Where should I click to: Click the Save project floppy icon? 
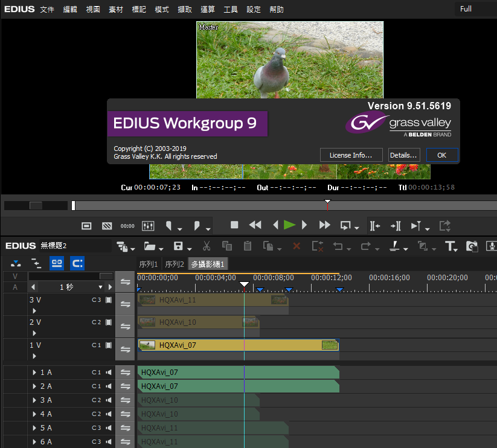[x=178, y=246]
